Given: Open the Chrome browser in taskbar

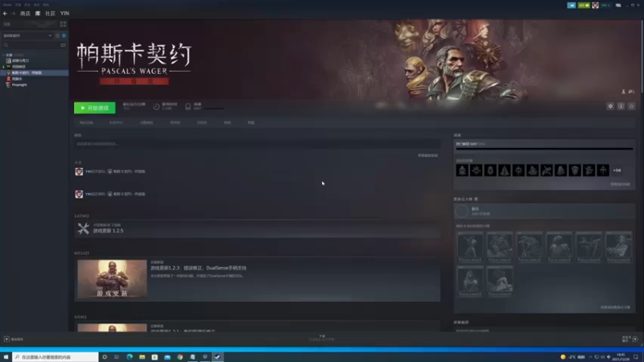Looking at the screenshot, I should click(x=180, y=357).
